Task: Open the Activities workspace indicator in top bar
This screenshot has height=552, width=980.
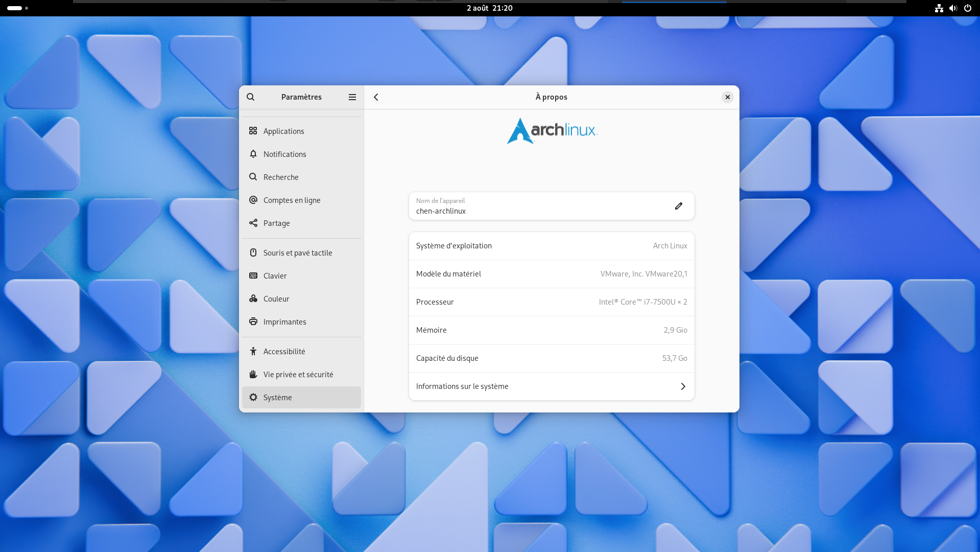Action: [x=17, y=8]
